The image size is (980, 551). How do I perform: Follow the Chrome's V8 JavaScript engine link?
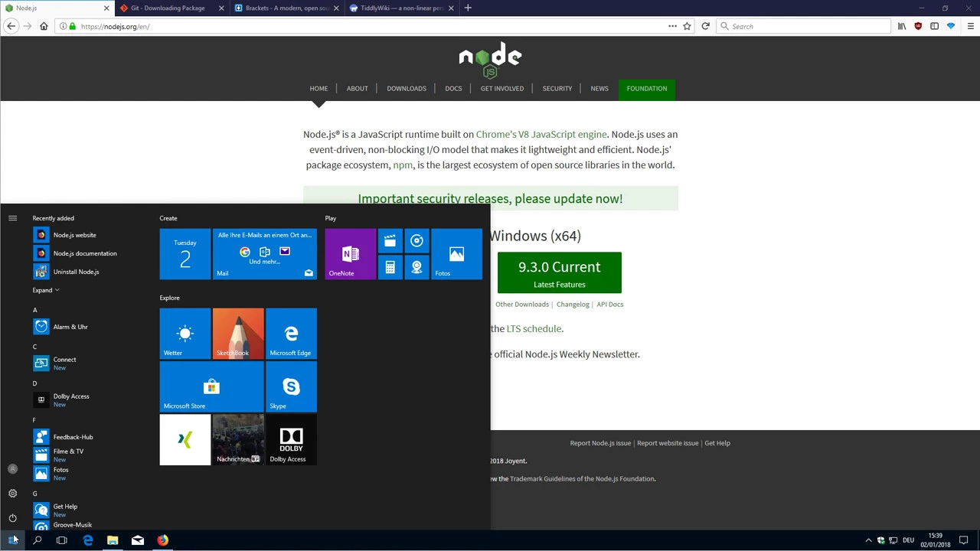tap(541, 135)
